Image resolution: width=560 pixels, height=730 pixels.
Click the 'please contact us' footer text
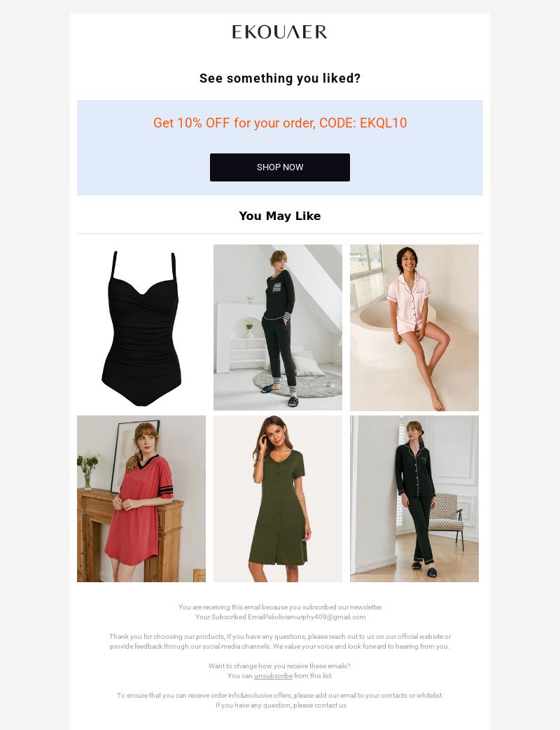pos(320,705)
